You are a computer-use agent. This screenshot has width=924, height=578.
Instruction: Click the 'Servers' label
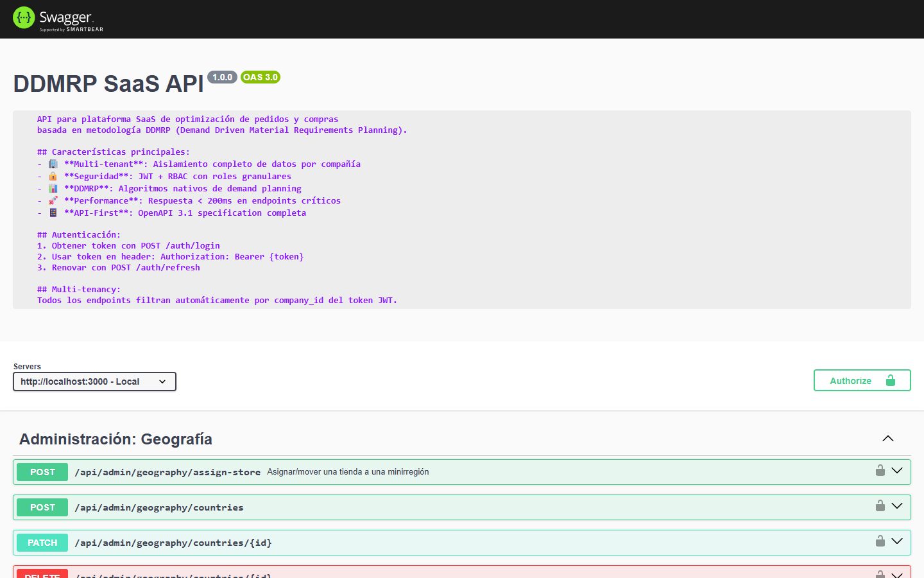[x=27, y=367]
